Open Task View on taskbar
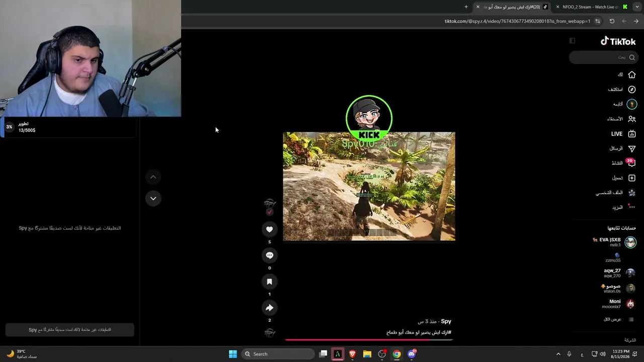644x362 pixels. click(324, 354)
